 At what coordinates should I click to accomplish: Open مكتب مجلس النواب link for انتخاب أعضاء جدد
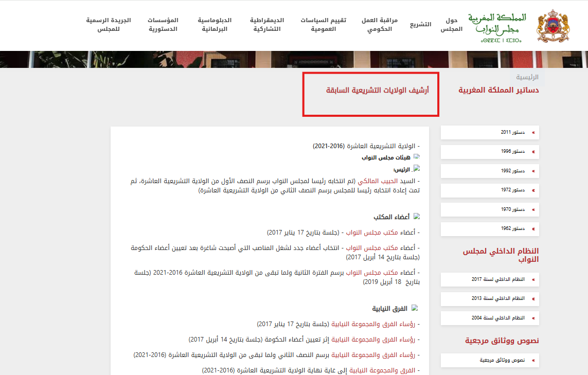coord(372,248)
